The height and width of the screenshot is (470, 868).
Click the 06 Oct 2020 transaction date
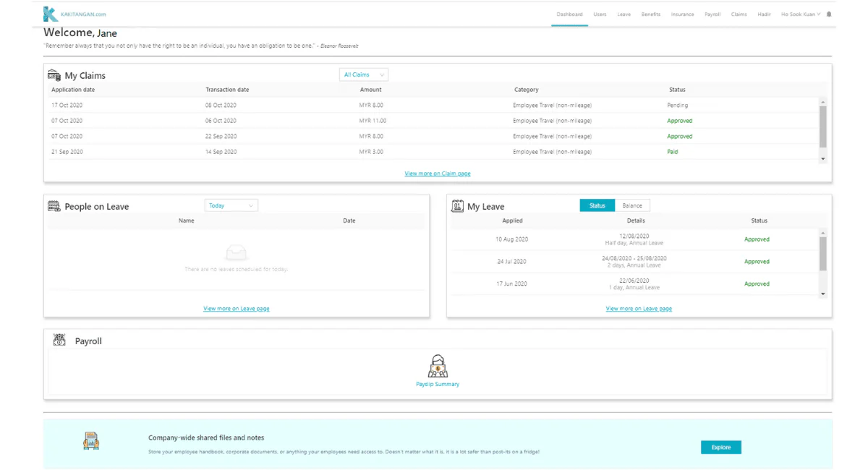(221, 121)
